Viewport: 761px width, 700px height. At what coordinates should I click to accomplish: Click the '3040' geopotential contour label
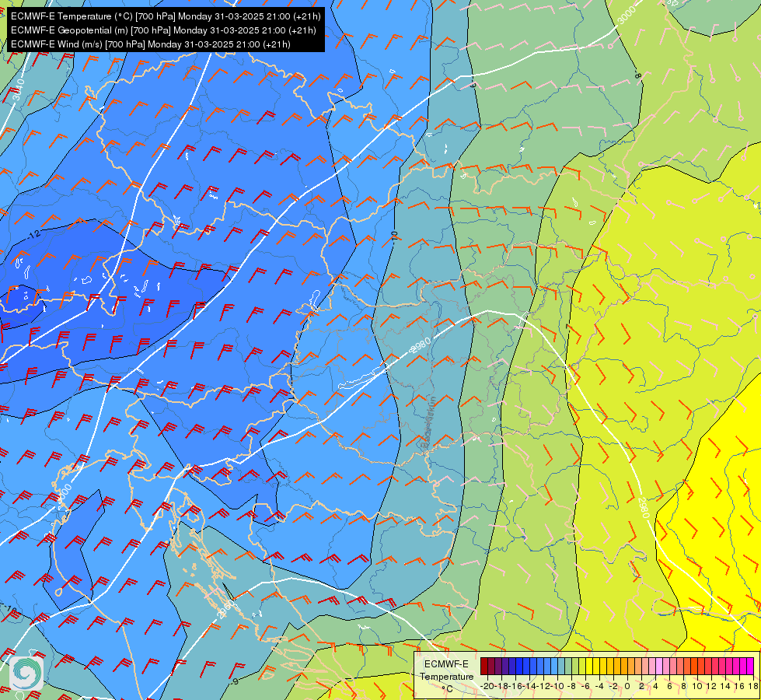click(17, 90)
